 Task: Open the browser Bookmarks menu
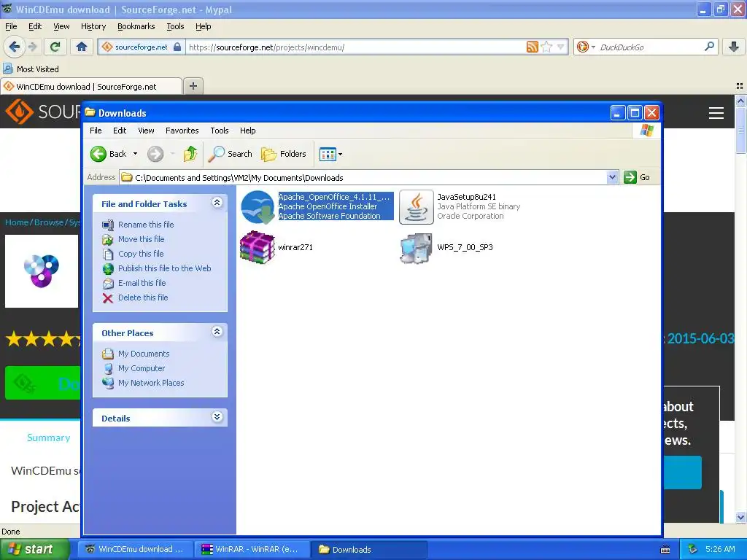pos(136,26)
